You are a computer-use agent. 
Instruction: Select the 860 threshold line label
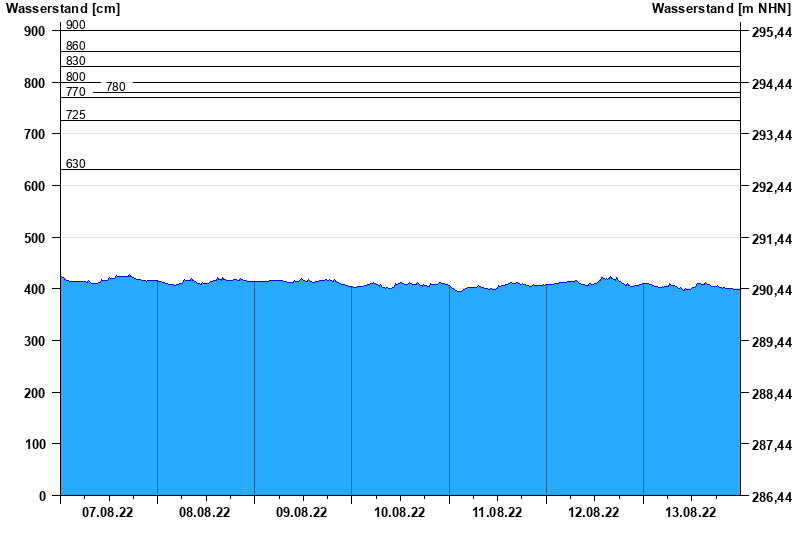75,46
